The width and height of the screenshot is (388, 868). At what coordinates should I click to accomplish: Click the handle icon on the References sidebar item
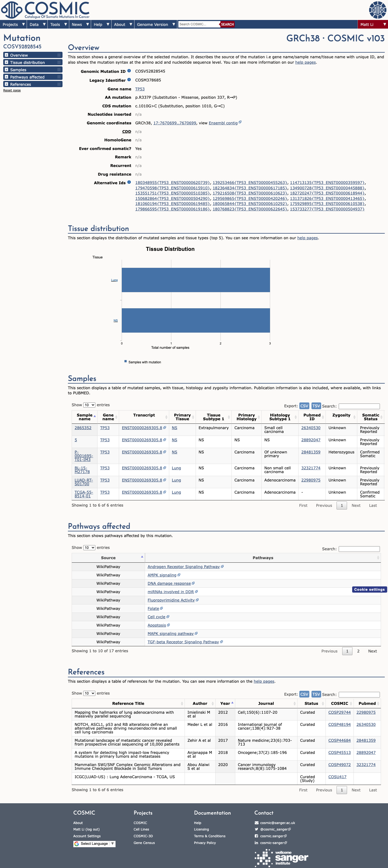click(59, 84)
